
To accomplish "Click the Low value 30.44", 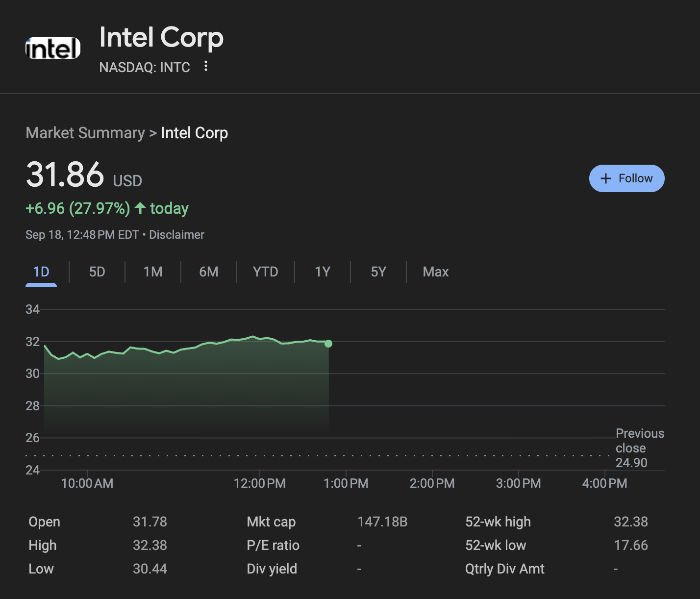I will pyautogui.click(x=150, y=569).
